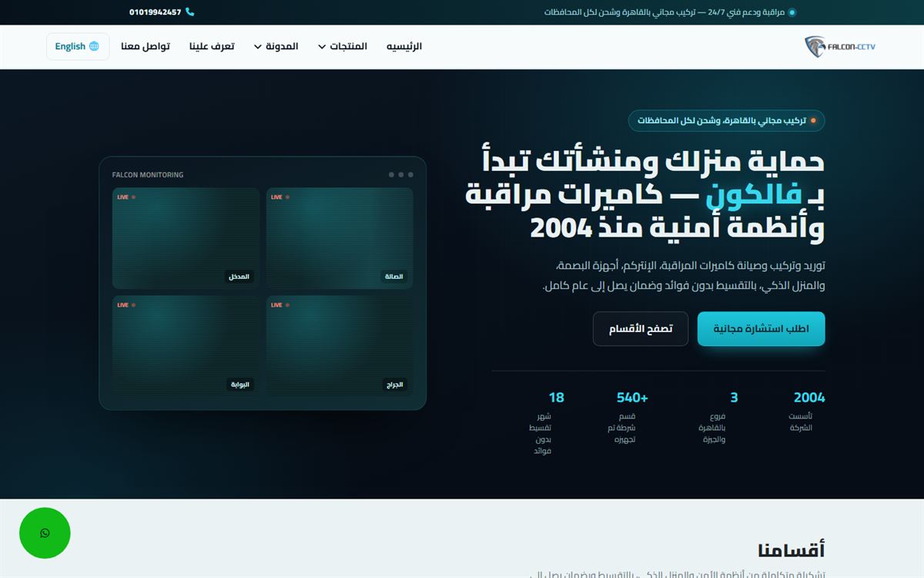Call the number 01019942457

tap(156, 12)
